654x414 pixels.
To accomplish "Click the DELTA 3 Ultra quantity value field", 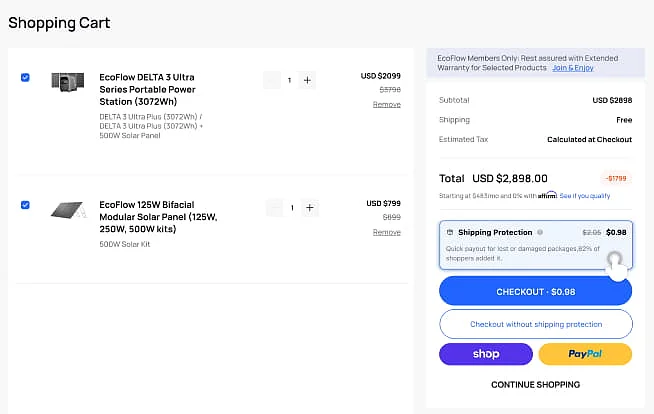I will tap(289, 80).
